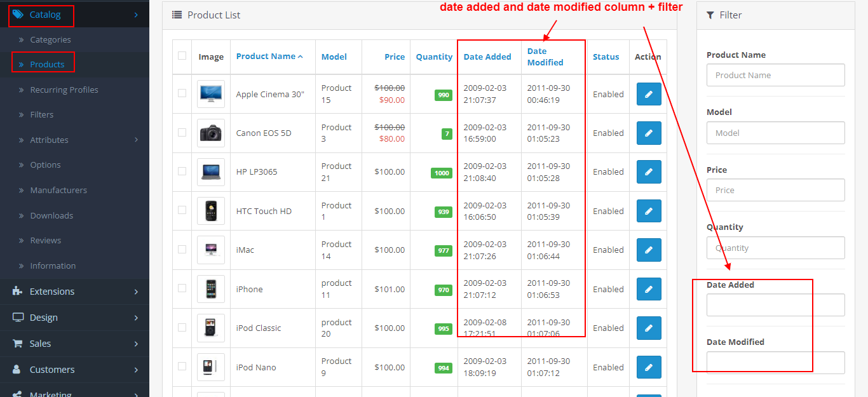The height and width of the screenshot is (397, 868).
Task: Click the Customers person icon
Action: [18, 370]
